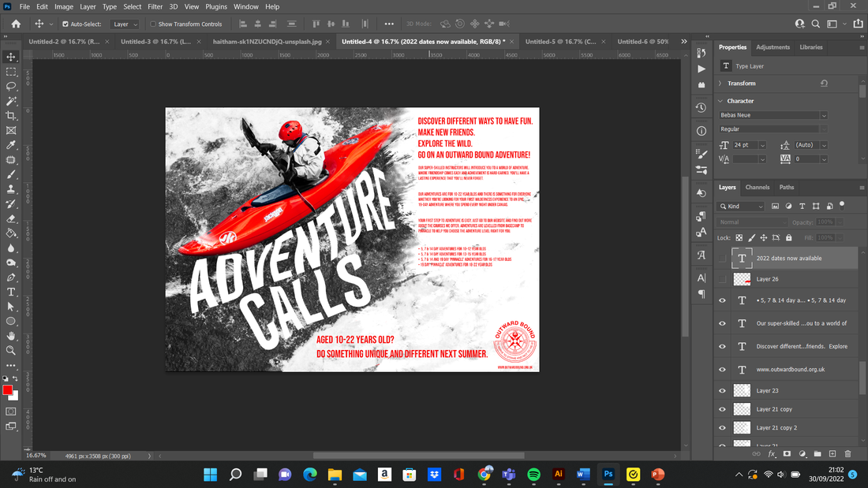Switch to the haitham unsplash.jpg document tab
The image size is (868, 488).
pyautogui.click(x=267, y=42)
